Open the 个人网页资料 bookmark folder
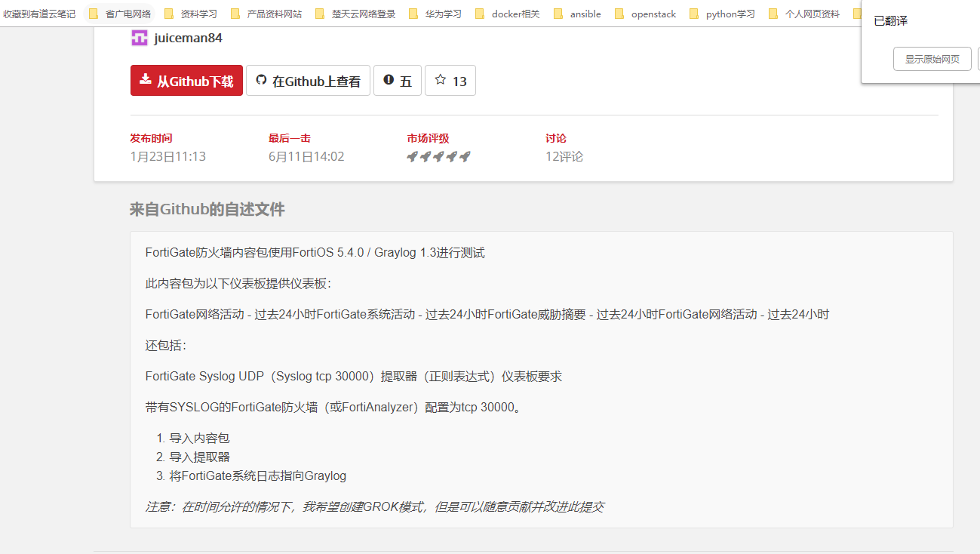 805,14
